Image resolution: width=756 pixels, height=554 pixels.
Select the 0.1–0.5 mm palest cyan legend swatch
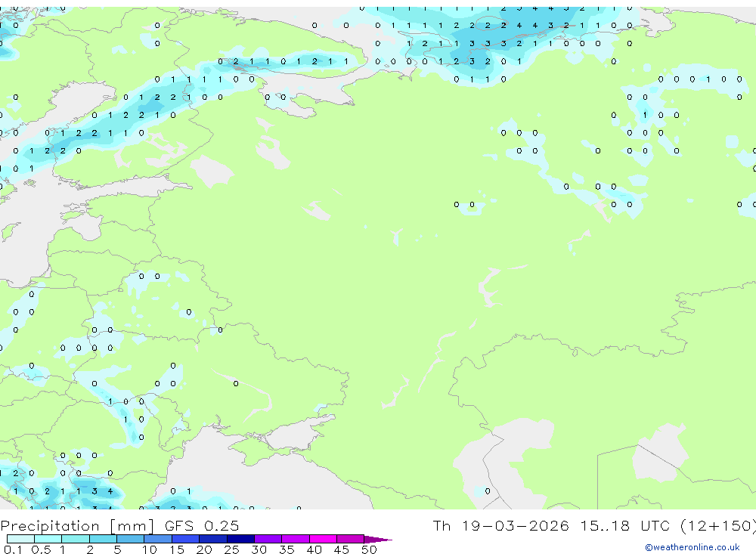(20, 539)
